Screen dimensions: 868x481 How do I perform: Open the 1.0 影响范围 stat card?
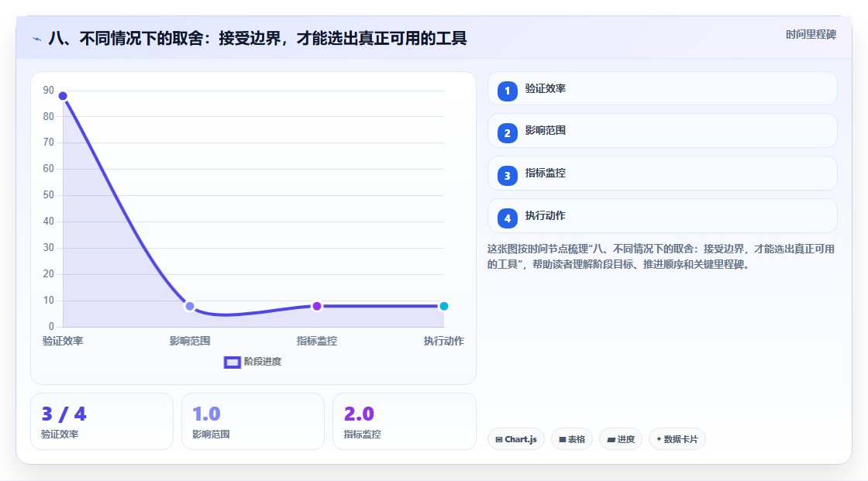(x=253, y=421)
